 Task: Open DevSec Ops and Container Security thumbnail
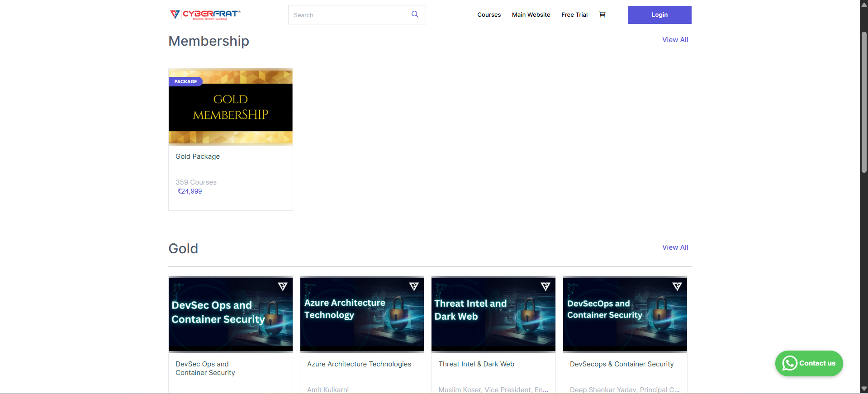click(x=231, y=314)
